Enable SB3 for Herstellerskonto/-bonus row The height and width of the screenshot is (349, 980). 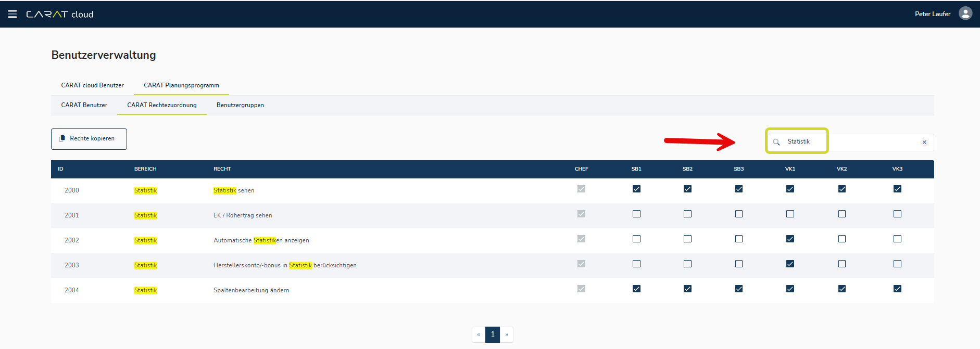coord(739,264)
